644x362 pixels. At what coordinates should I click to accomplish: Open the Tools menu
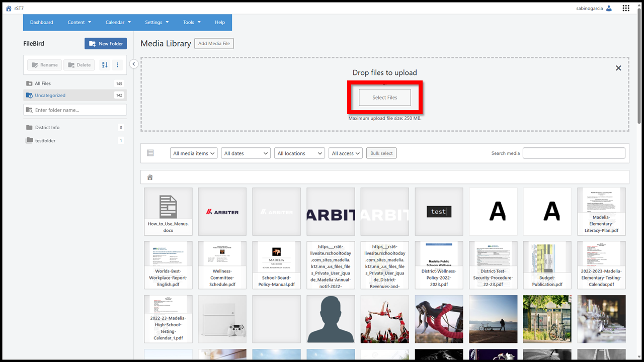(192, 22)
